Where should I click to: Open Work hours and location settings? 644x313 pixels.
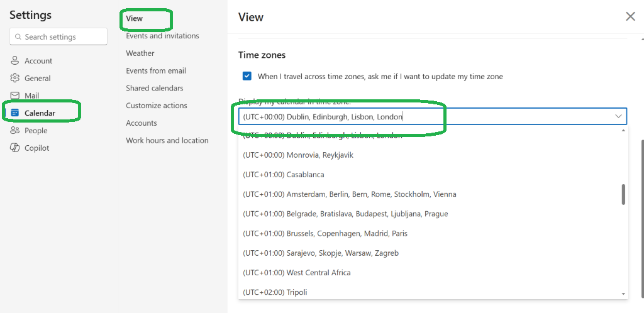coord(167,141)
